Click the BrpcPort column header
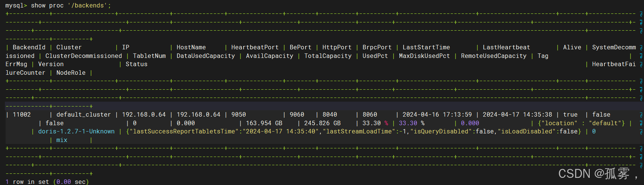The image size is (644, 185). (377, 47)
